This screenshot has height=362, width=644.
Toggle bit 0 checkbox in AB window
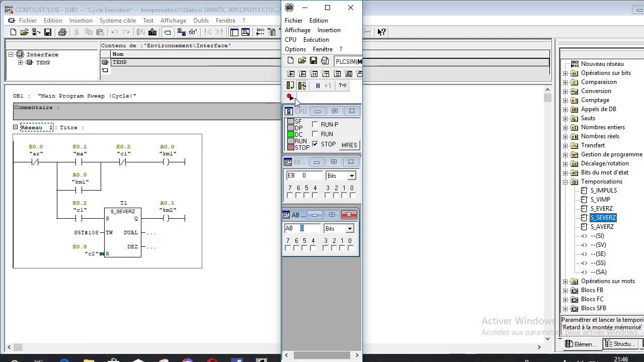350,248
